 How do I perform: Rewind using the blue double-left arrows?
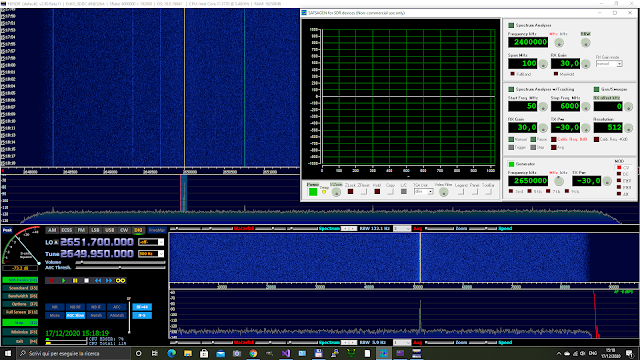pyautogui.click(x=98, y=280)
